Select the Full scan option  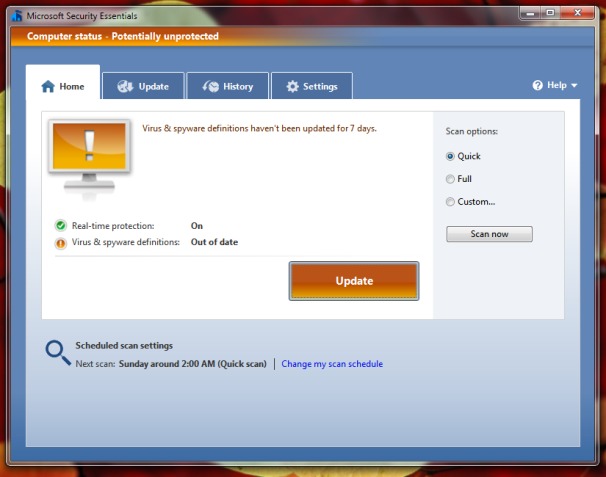pos(451,179)
